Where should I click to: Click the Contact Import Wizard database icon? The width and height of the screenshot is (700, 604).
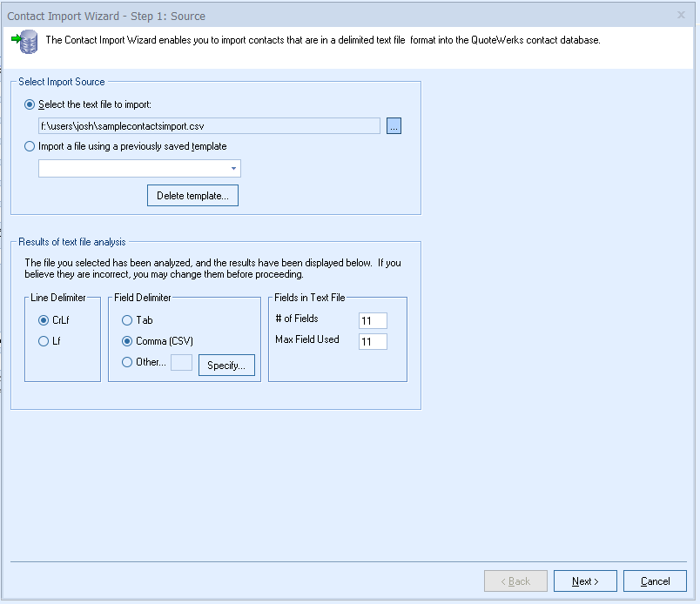coord(24,41)
